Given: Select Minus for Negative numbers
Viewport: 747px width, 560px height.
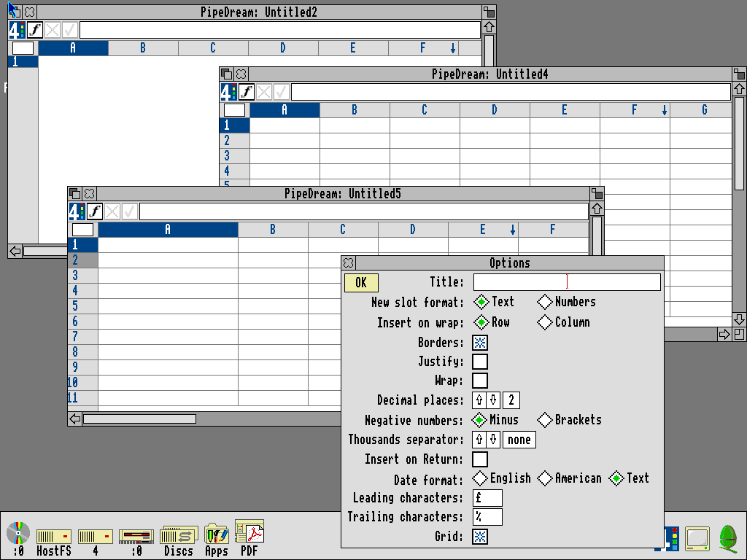Looking at the screenshot, I should point(495,420).
